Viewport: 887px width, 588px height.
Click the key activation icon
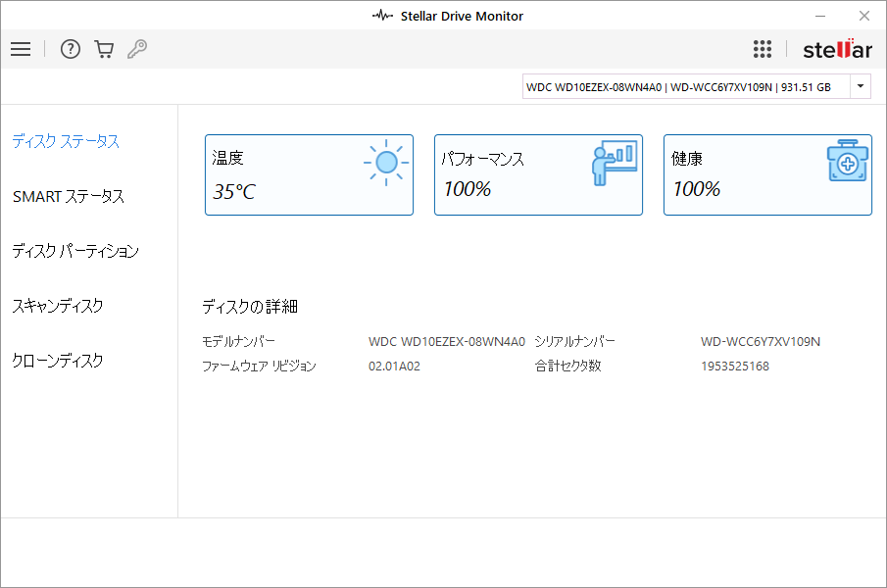[137, 49]
